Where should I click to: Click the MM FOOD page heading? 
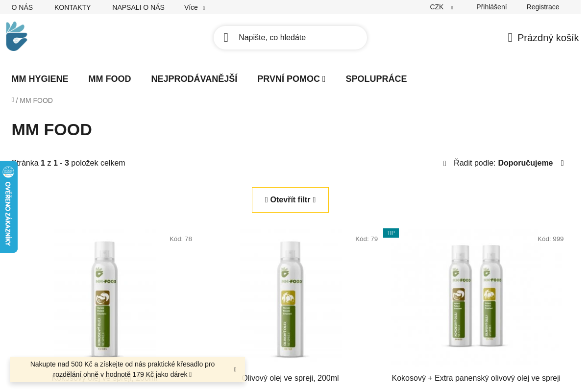coord(51,130)
